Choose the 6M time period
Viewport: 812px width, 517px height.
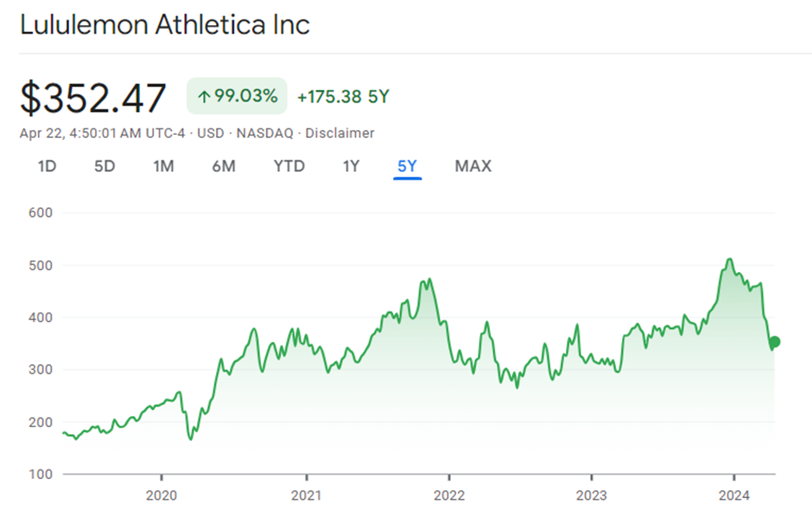[x=223, y=167]
